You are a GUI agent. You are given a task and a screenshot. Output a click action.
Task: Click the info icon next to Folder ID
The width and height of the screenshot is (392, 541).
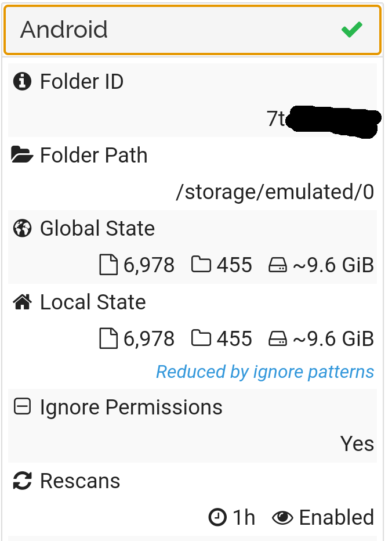(21, 81)
